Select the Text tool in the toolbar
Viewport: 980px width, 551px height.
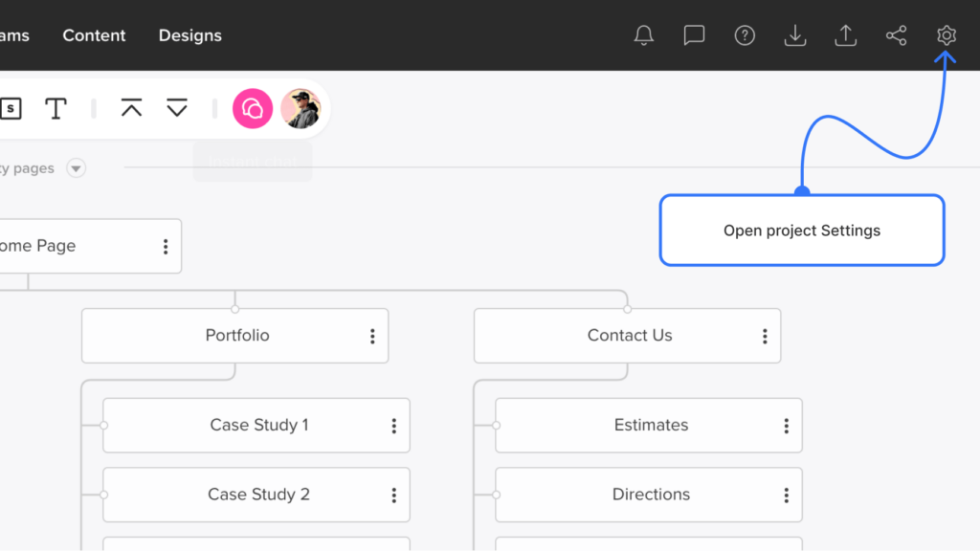coord(56,108)
